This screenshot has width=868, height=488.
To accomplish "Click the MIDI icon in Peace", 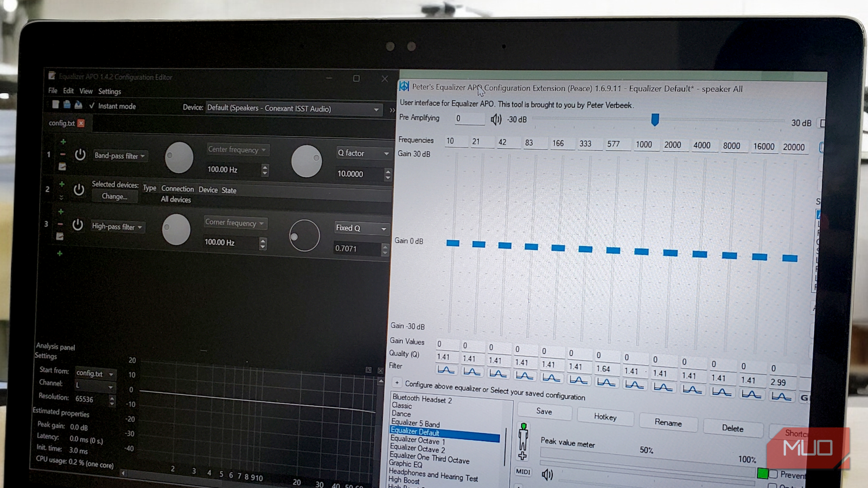I will tap(522, 472).
